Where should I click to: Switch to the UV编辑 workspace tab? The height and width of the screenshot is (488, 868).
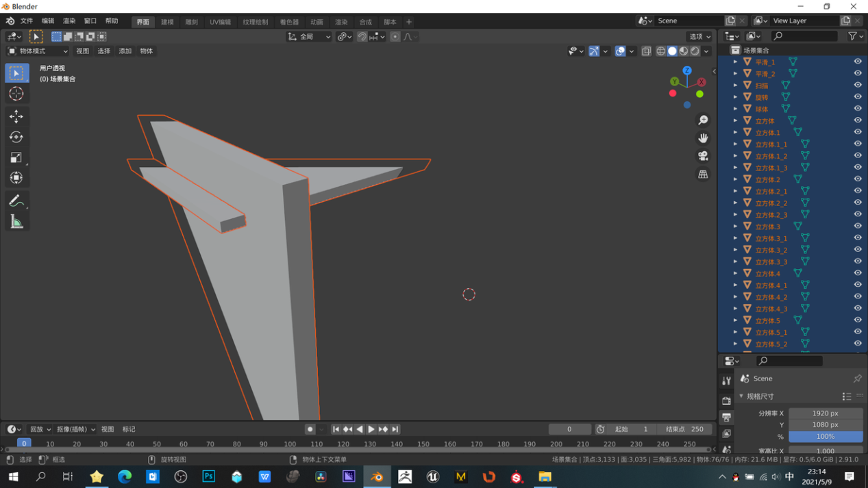pyautogui.click(x=220, y=22)
